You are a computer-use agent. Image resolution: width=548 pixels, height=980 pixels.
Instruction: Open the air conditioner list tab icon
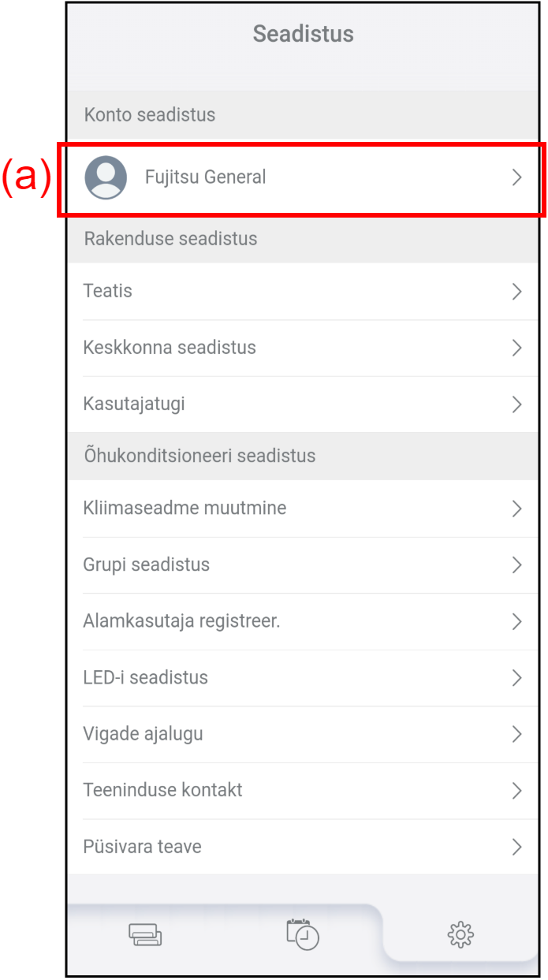[145, 935]
